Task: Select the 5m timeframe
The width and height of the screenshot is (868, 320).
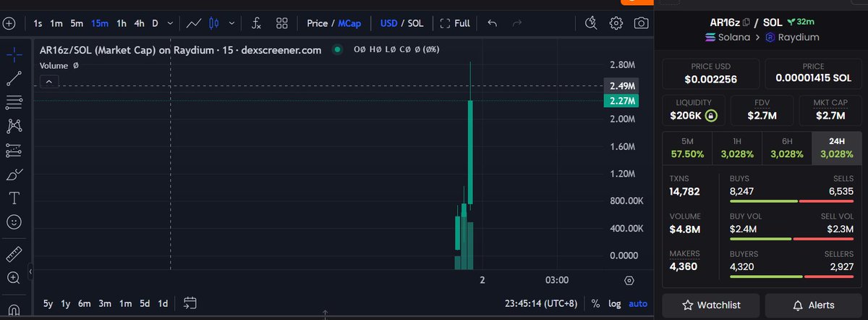Action: [x=77, y=23]
